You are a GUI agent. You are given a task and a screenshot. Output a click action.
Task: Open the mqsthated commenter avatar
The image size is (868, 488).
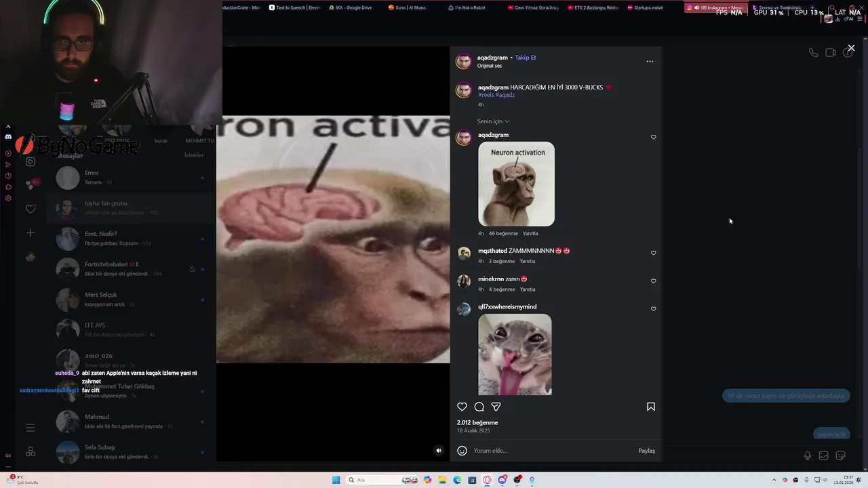coord(464,253)
